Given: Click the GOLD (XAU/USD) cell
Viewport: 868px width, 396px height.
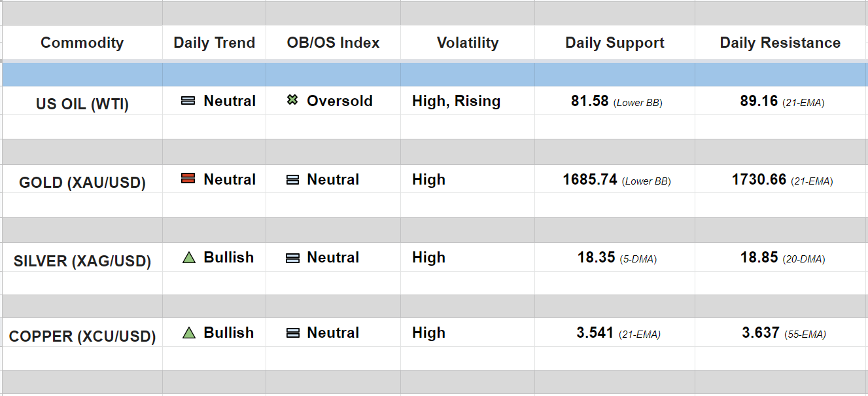Looking at the screenshot, I should (x=82, y=182).
